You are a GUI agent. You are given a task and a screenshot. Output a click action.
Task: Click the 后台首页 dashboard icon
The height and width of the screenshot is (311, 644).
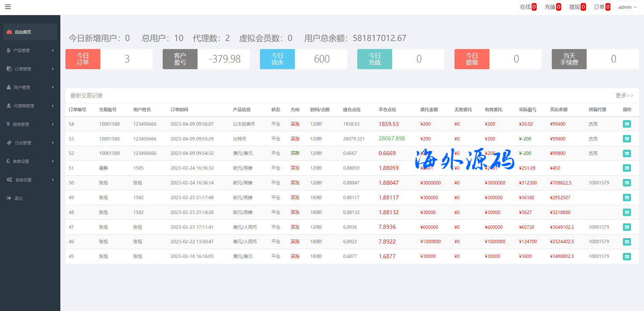click(9, 32)
